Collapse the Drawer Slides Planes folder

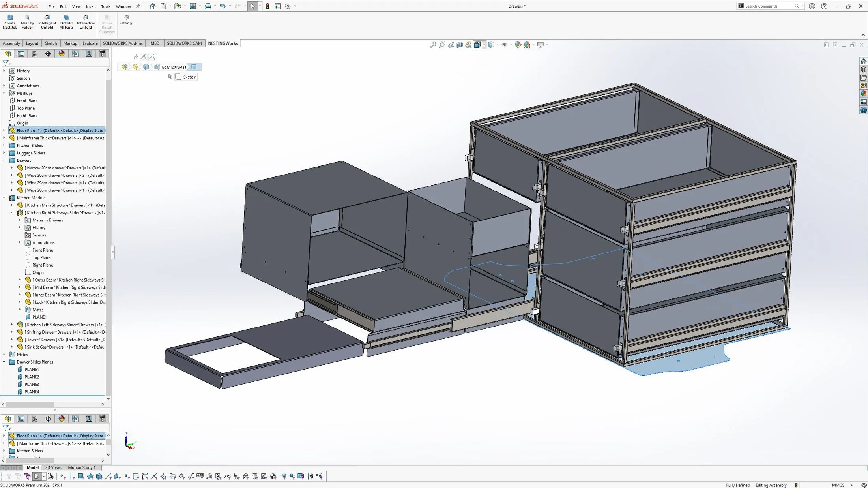4,362
